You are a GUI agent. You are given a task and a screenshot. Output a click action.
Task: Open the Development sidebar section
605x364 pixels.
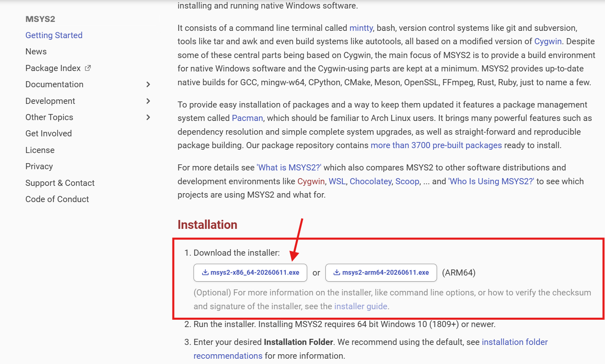point(50,101)
